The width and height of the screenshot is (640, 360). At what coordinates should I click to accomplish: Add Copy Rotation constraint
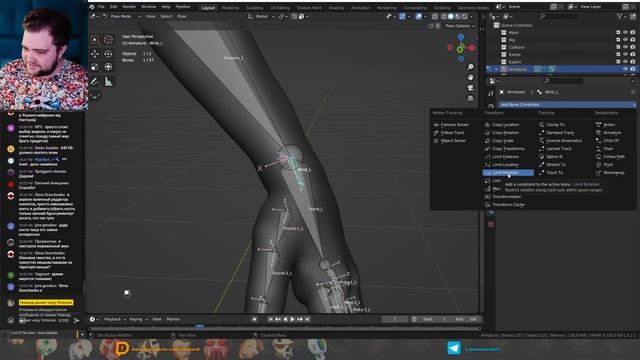(x=505, y=133)
